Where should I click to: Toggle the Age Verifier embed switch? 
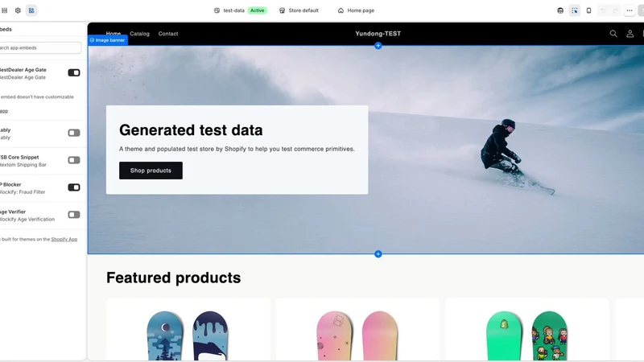click(74, 215)
